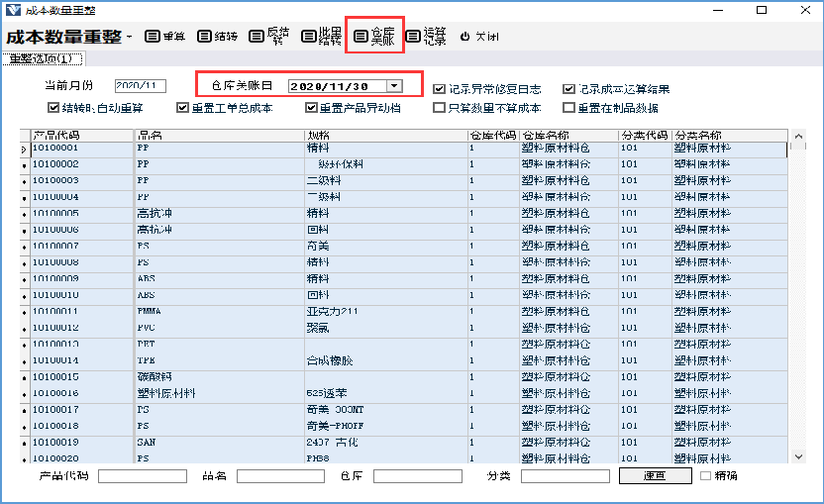Open the 运算记录 toolbar icon
Image resolution: width=824 pixels, height=504 pixels.
click(414, 37)
